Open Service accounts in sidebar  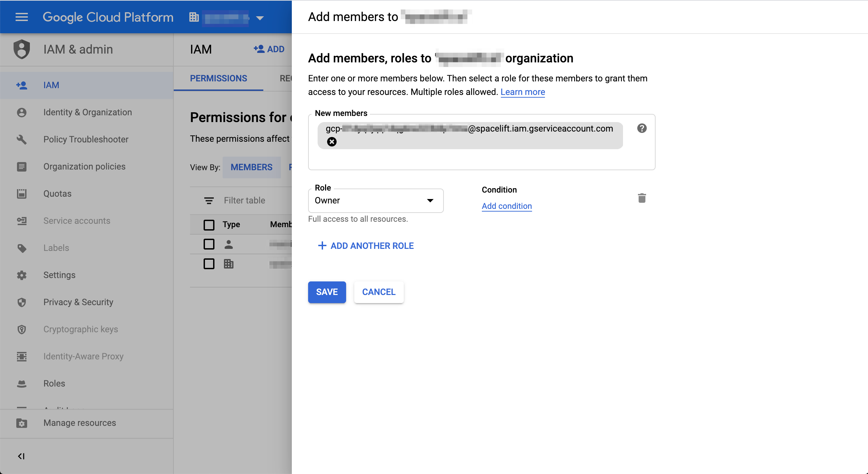(77, 221)
